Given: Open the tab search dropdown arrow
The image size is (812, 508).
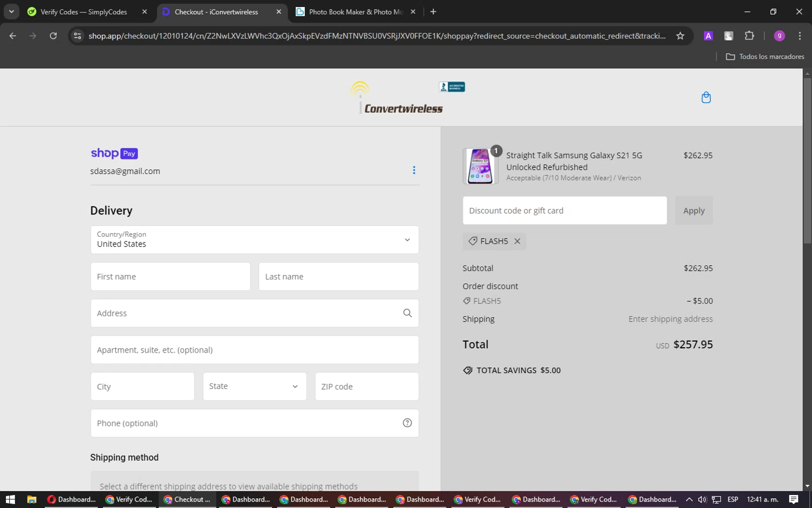Looking at the screenshot, I should (11, 11).
